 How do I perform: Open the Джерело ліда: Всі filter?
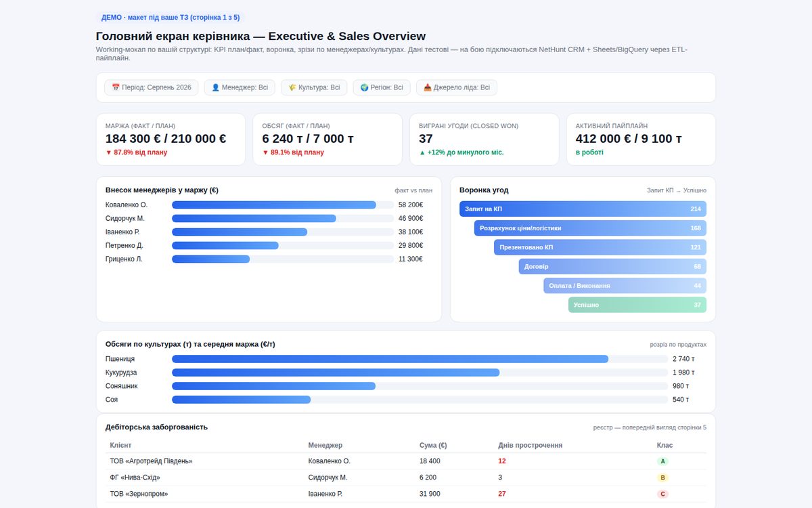click(x=457, y=87)
